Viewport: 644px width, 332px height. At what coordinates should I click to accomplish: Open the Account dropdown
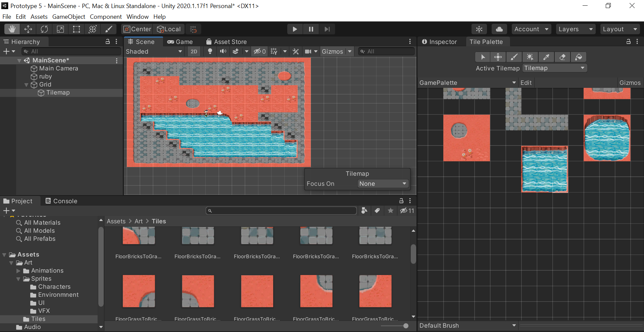click(532, 29)
